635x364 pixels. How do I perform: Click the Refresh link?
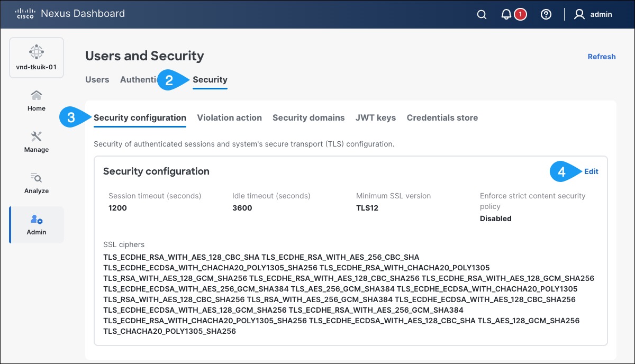(x=602, y=57)
